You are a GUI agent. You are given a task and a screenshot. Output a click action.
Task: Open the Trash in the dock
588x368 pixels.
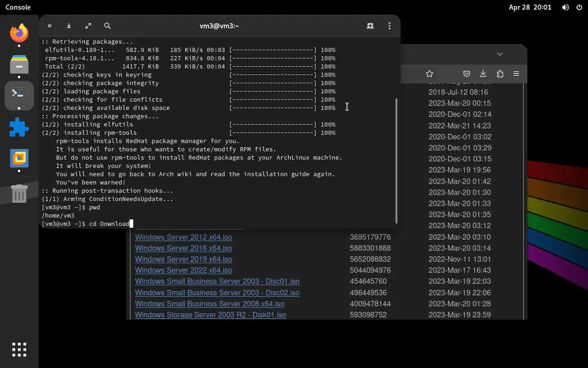[x=19, y=194]
